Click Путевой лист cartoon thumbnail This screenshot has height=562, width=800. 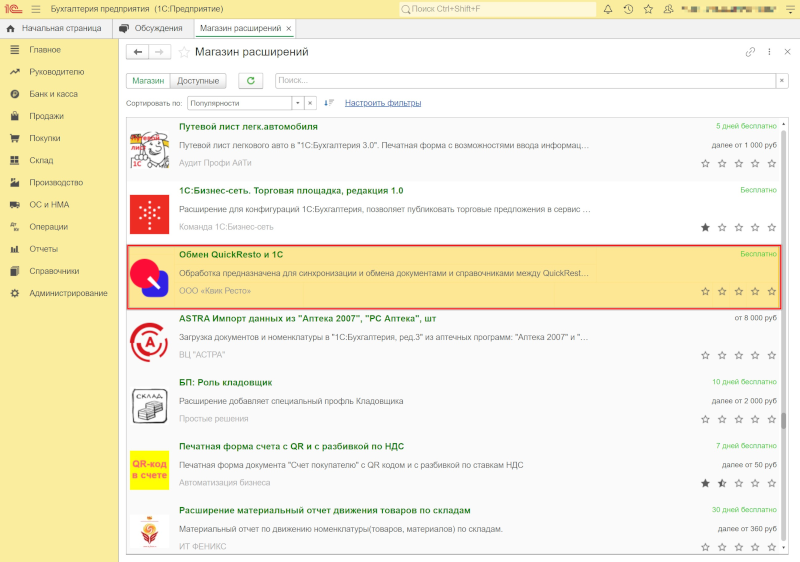[149, 150]
